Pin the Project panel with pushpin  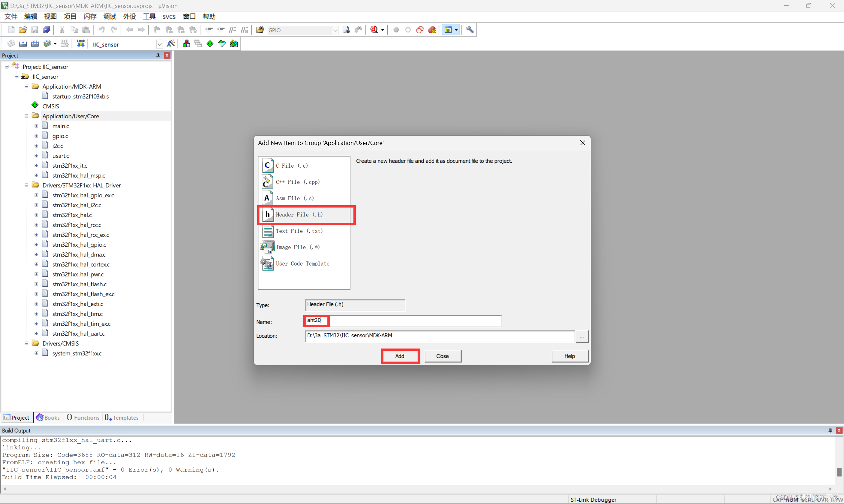(158, 55)
